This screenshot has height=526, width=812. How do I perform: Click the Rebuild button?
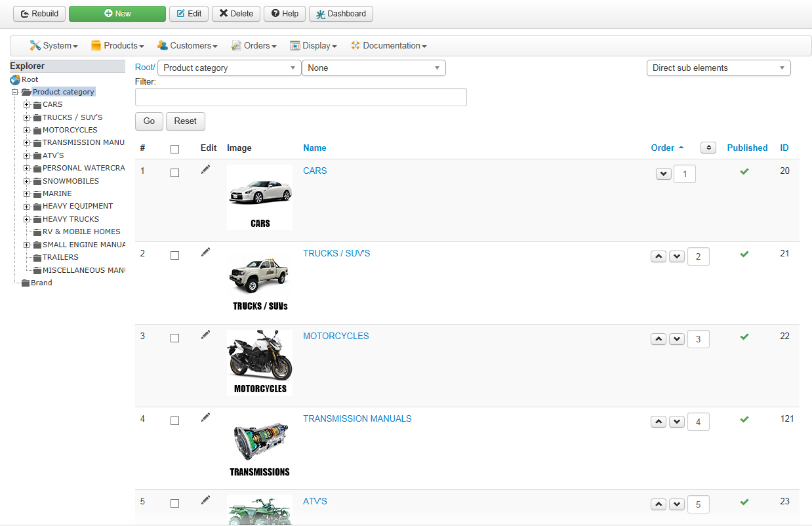pyautogui.click(x=39, y=14)
